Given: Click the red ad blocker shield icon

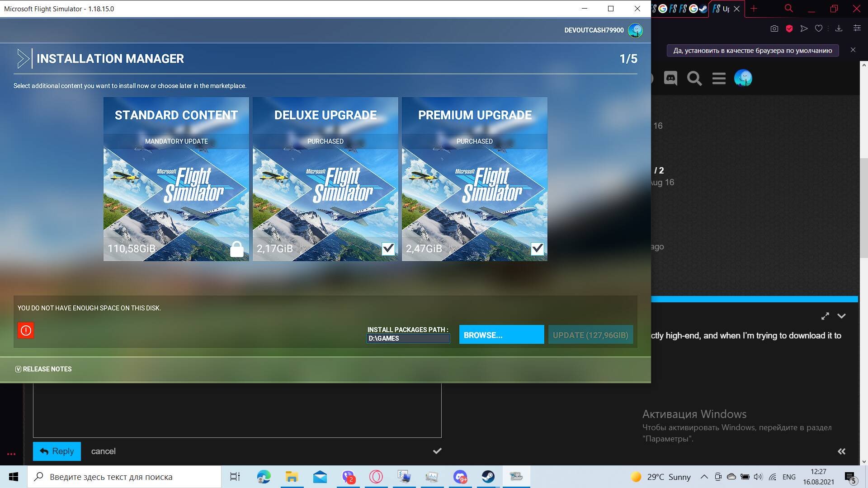Looking at the screenshot, I should (789, 28).
